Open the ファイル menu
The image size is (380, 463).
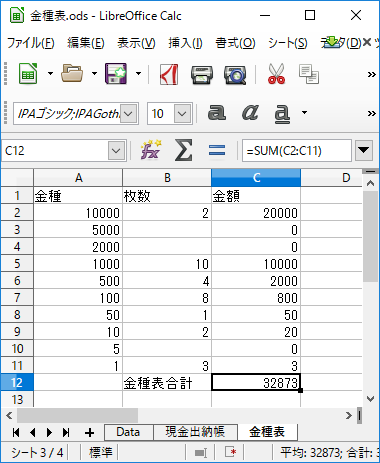(x=31, y=43)
